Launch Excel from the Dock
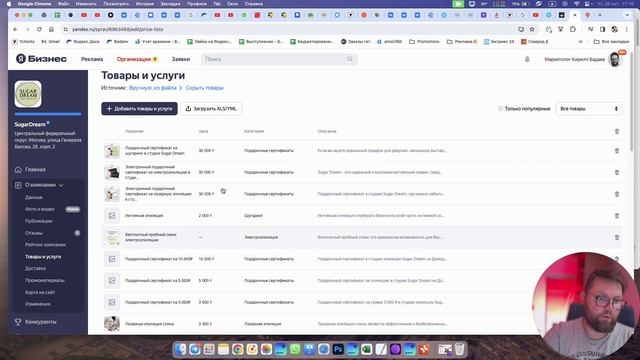 click(367, 349)
